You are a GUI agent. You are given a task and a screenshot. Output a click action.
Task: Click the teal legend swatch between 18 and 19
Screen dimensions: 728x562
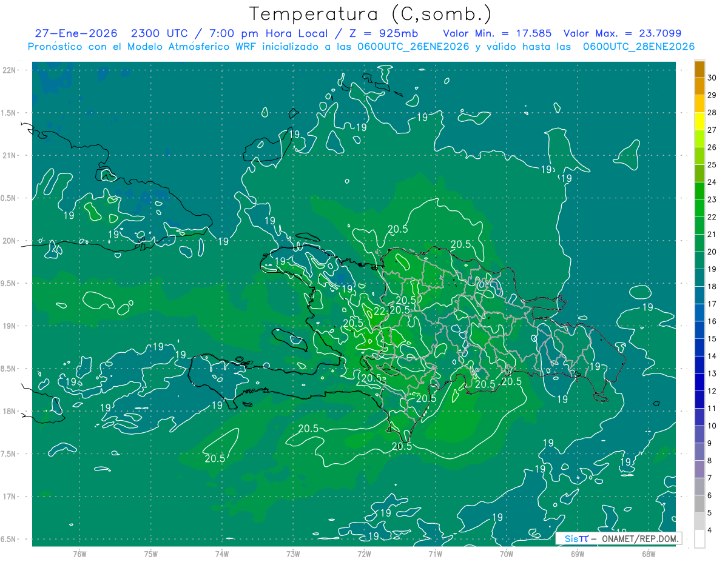[x=699, y=278]
